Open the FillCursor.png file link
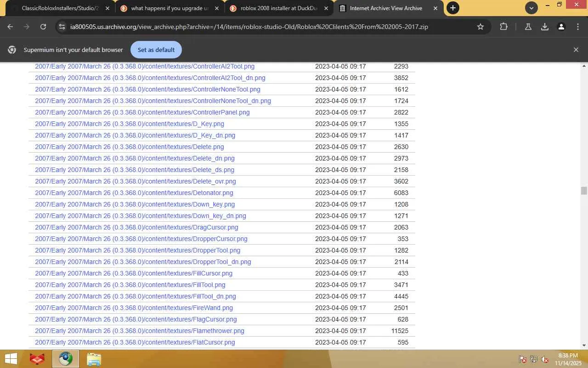Viewport: 588px width, 368px height. [x=134, y=273]
